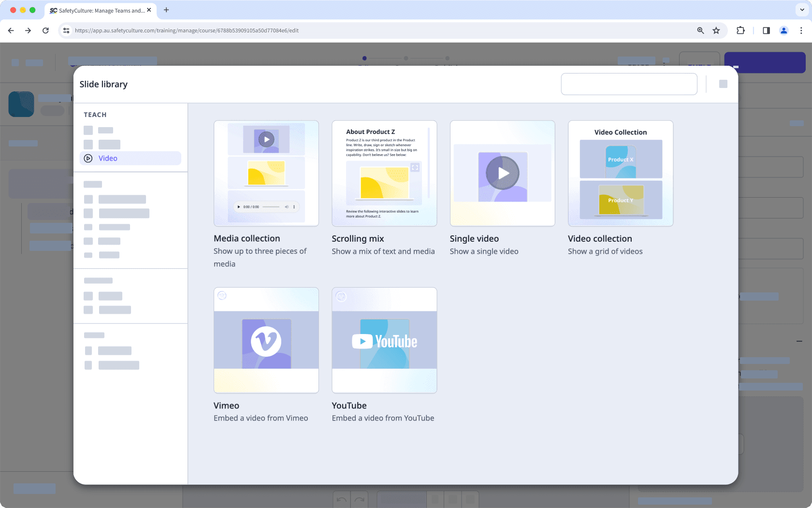Click the slide library search field

[x=629, y=84]
